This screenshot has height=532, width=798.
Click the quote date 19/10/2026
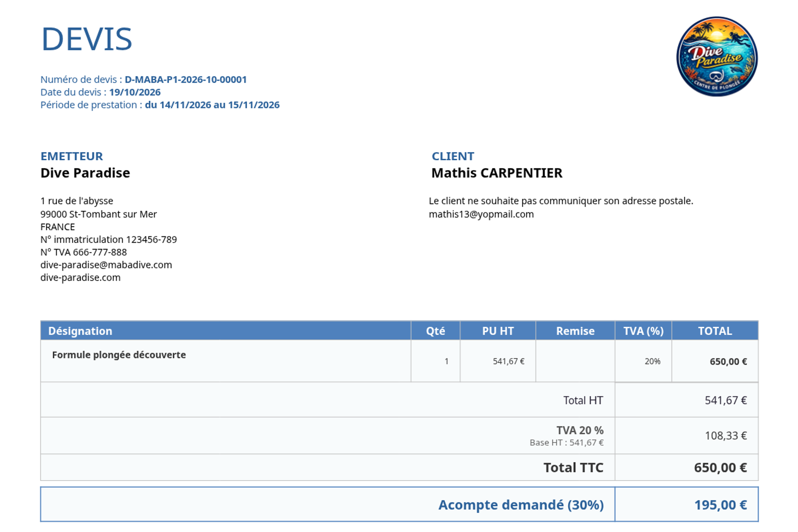pyautogui.click(x=135, y=92)
